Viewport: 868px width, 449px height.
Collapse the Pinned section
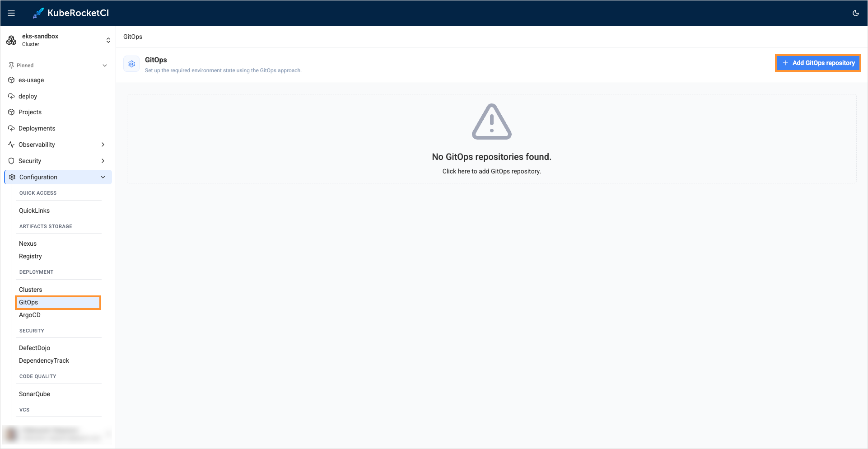104,65
